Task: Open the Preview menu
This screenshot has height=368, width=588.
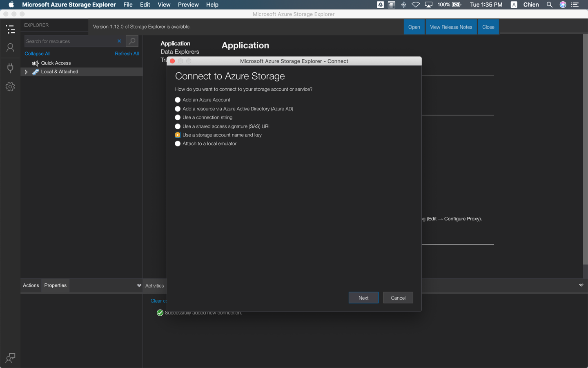Action: click(188, 5)
